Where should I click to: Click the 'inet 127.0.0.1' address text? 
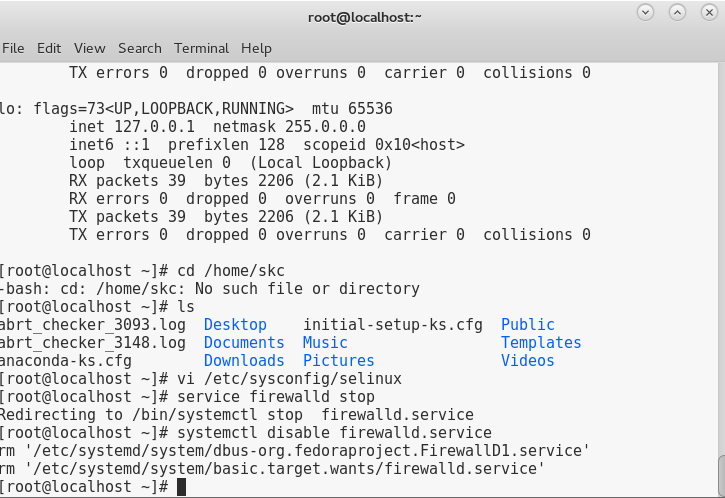click(x=132, y=127)
